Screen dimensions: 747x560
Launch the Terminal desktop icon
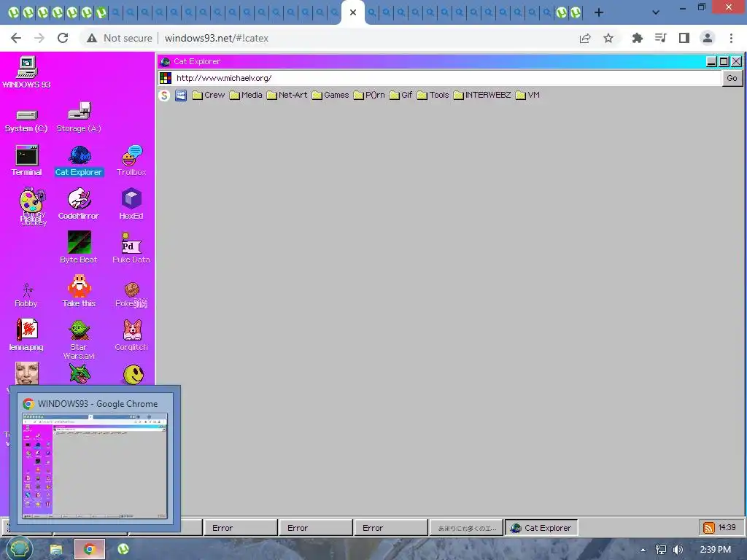pyautogui.click(x=27, y=161)
